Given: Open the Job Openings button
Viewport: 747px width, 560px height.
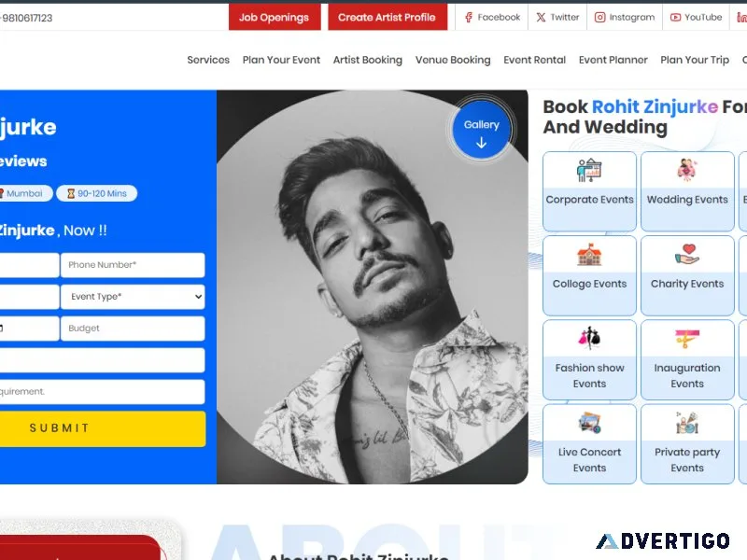Looking at the screenshot, I should coord(275,17).
